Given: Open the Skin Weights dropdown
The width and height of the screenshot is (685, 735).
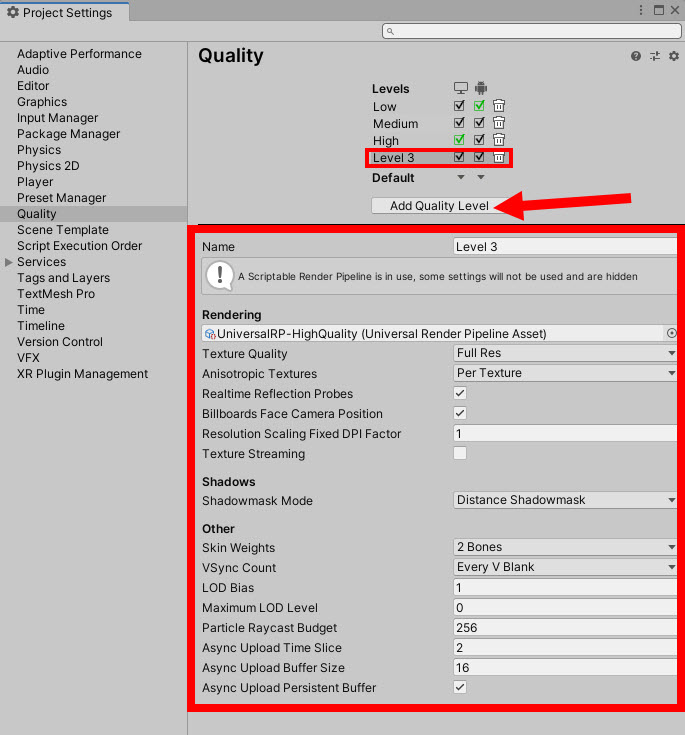Looking at the screenshot, I should [565, 547].
